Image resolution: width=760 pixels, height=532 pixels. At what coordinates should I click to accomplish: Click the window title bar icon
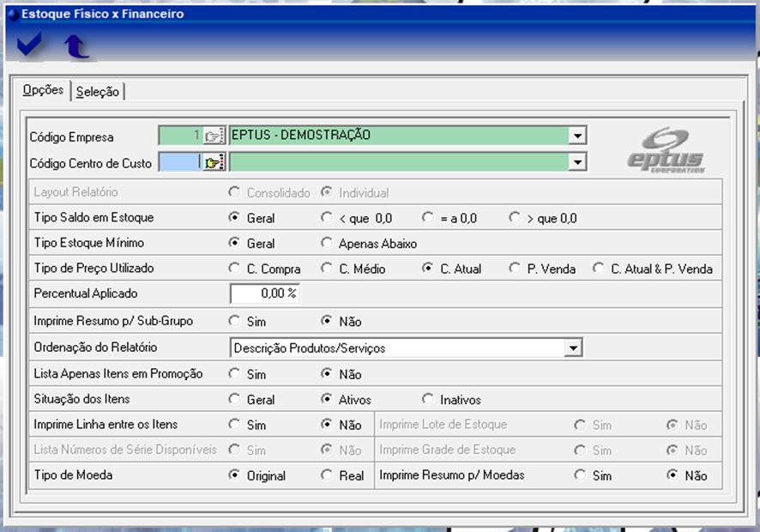12,14
